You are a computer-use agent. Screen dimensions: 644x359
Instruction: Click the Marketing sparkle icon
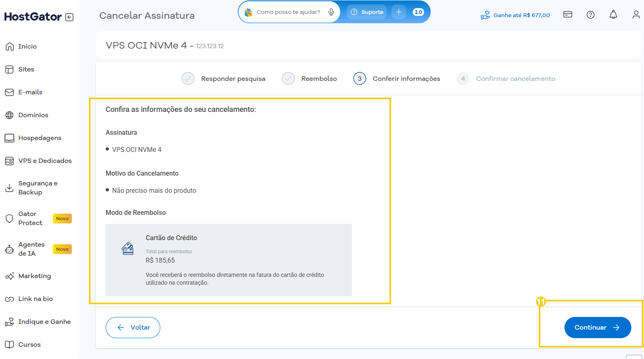tap(9, 276)
